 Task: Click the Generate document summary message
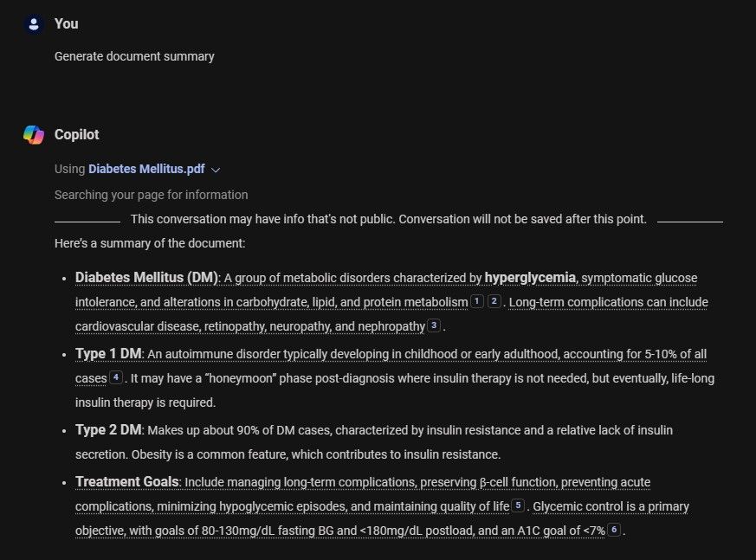134,55
